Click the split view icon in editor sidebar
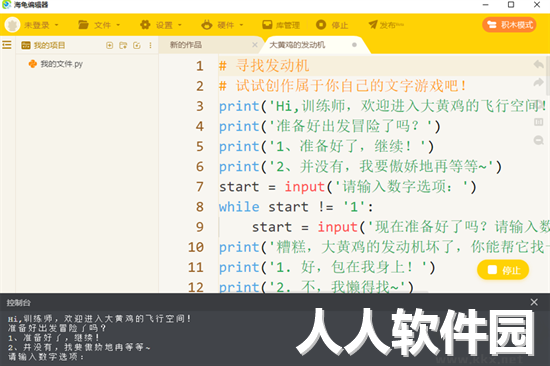 coord(538,122)
